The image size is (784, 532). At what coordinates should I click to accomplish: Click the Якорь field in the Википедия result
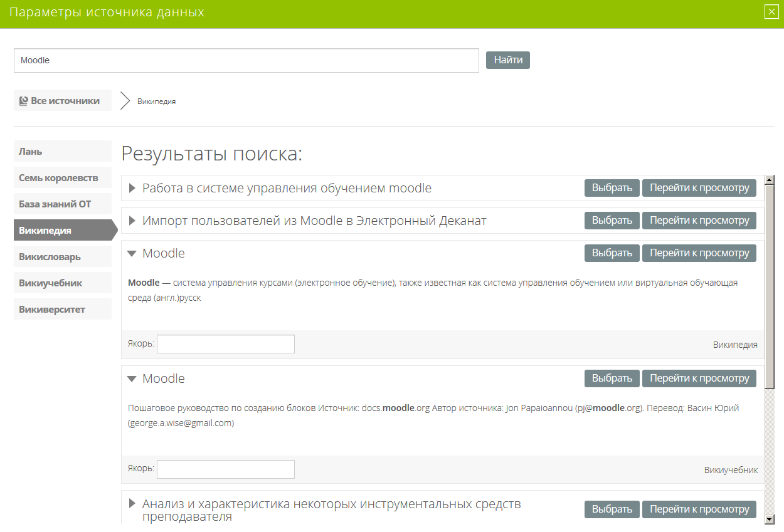coord(225,344)
